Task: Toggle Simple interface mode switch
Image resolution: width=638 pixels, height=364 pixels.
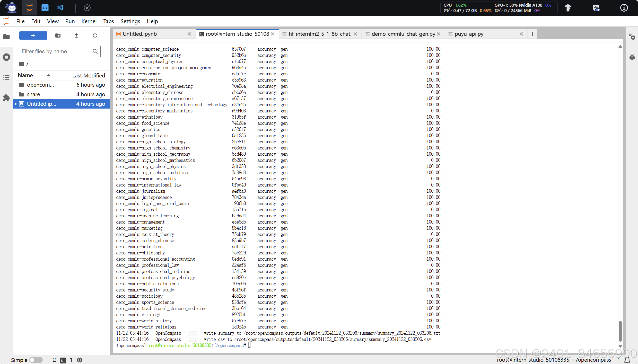Action: [x=36, y=360]
